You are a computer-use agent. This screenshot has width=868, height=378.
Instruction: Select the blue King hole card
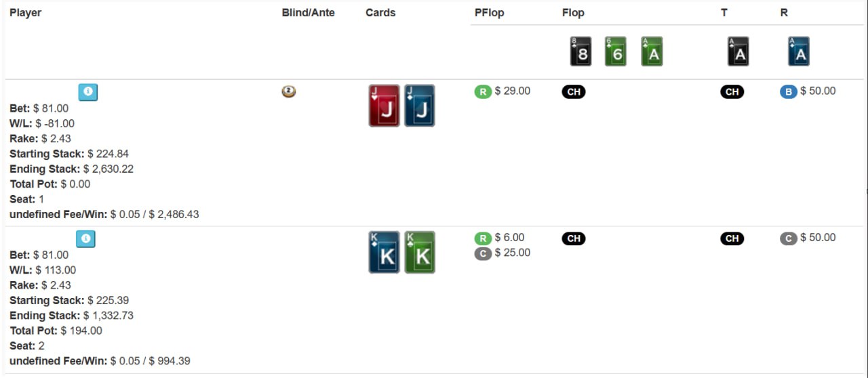[384, 252]
